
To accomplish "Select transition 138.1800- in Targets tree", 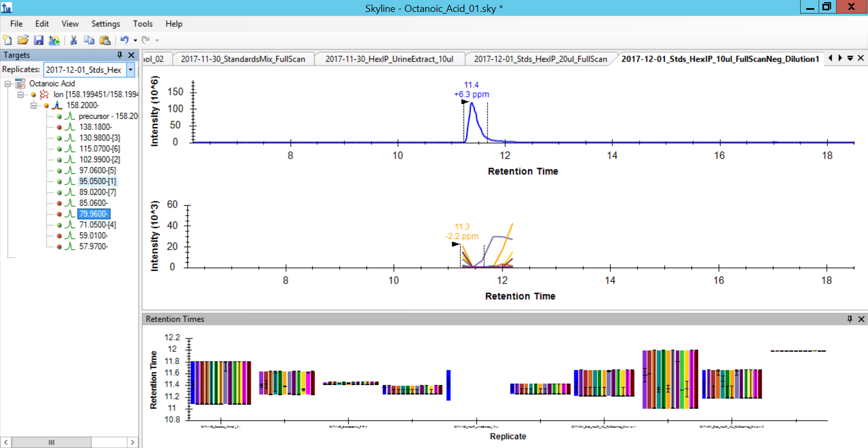I will pos(95,127).
